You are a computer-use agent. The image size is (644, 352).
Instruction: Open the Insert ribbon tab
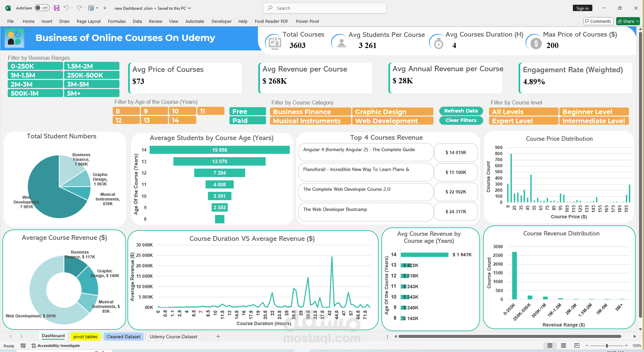pos(47,21)
